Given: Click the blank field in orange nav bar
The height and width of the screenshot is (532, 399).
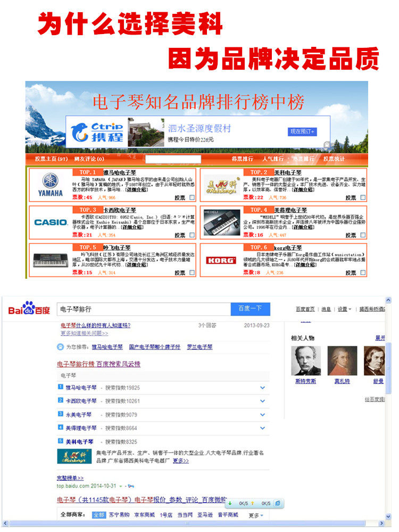Looking at the screenshot, I should click(173, 159).
